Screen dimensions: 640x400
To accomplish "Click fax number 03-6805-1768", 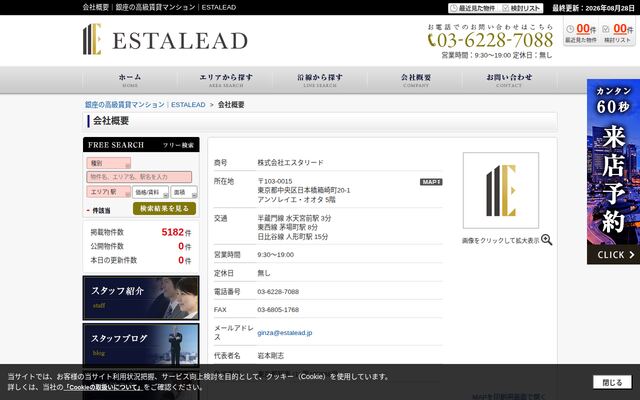I will pos(278,310).
